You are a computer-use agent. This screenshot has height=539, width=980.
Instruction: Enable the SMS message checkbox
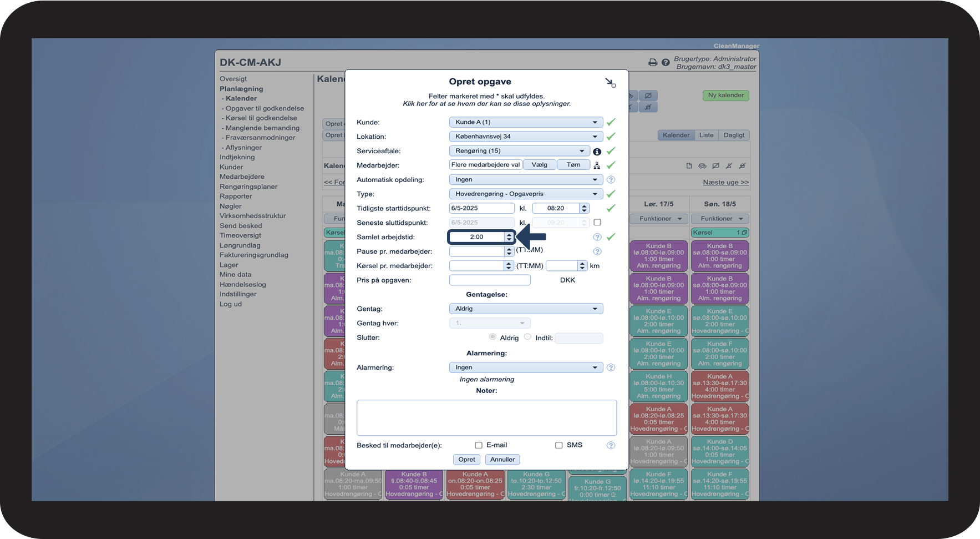coord(559,445)
